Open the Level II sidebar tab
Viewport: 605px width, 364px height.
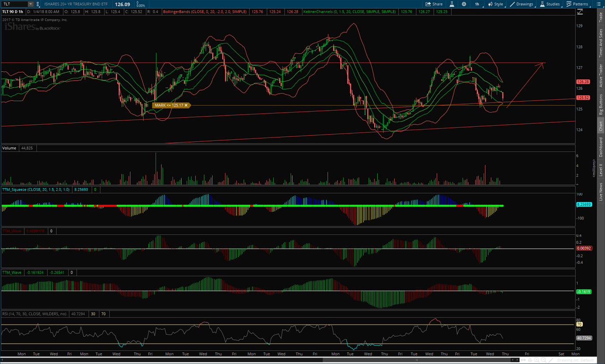(x=601, y=170)
